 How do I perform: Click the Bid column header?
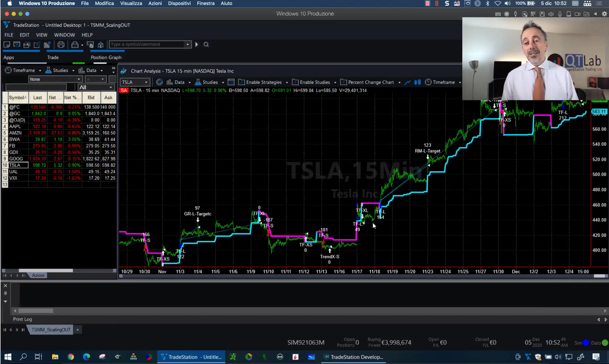coord(91,98)
